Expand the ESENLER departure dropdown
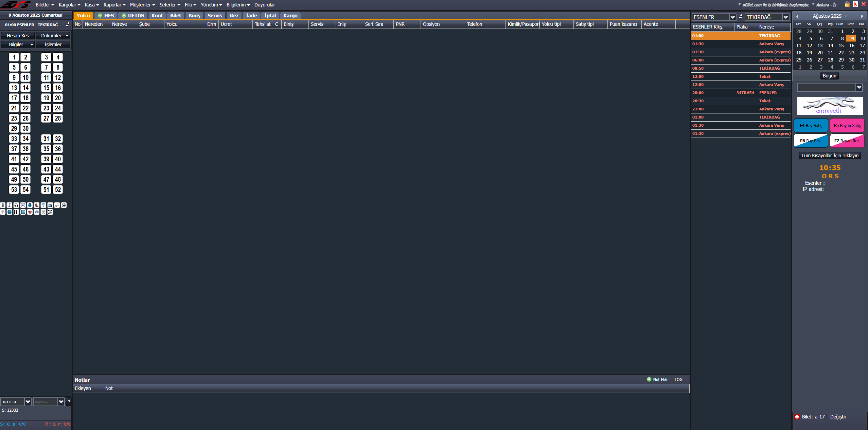 [733, 17]
